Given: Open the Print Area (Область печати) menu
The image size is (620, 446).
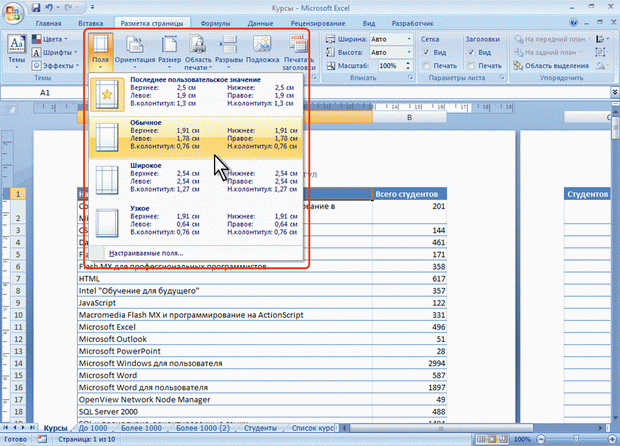Looking at the screenshot, I should coord(198,52).
